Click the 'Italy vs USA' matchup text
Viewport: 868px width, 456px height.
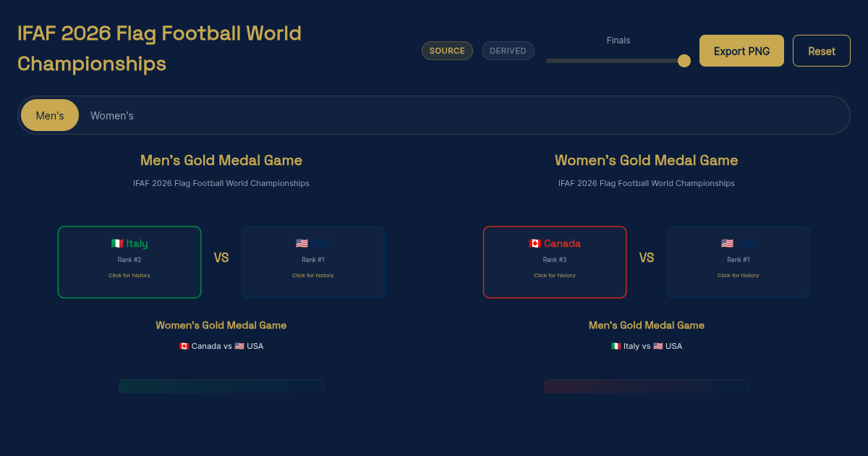647,346
